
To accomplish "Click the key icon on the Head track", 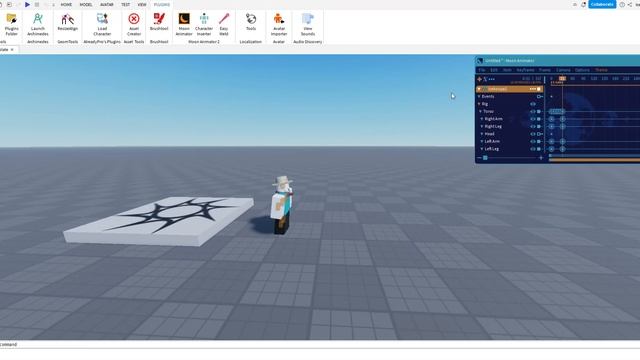I will [540, 134].
